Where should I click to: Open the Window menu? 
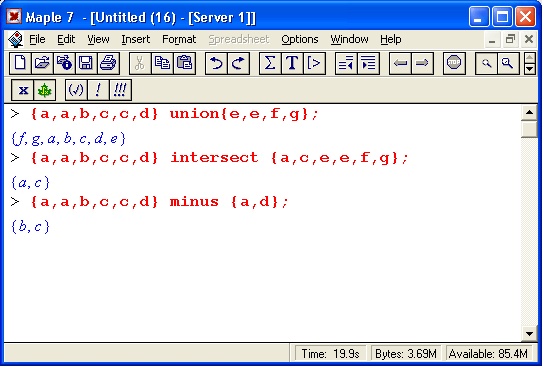[349, 39]
